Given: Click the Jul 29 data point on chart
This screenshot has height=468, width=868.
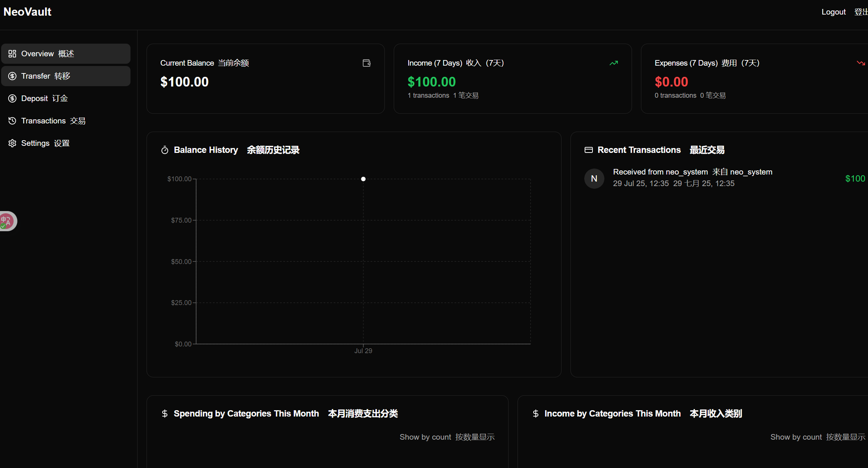Looking at the screenshot, I should coord(363,179).
